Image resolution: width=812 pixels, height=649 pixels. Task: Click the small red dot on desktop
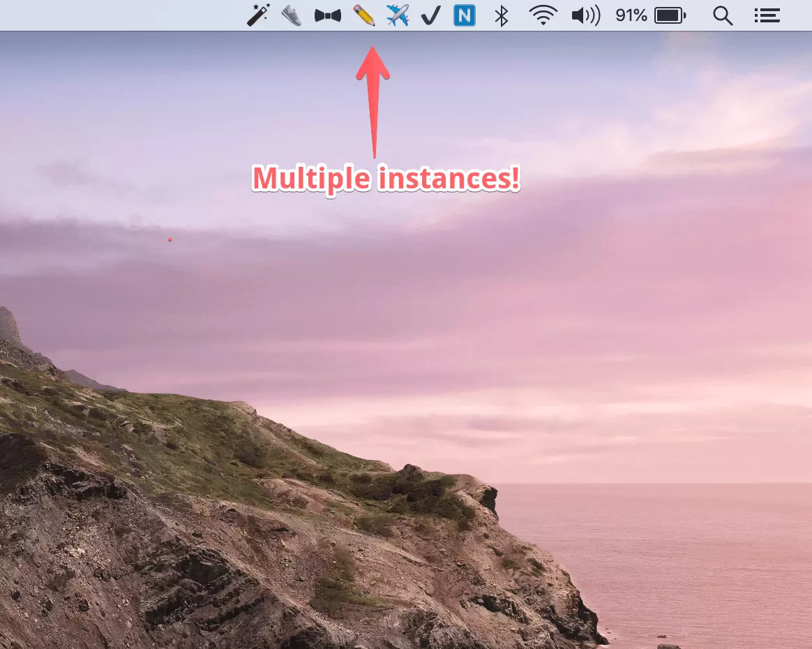[x=170, y=239]
